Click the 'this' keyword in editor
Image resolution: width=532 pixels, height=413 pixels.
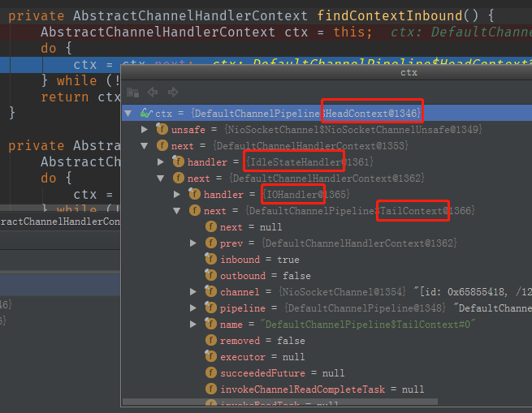pyautogui.click(x=349, y=32)
